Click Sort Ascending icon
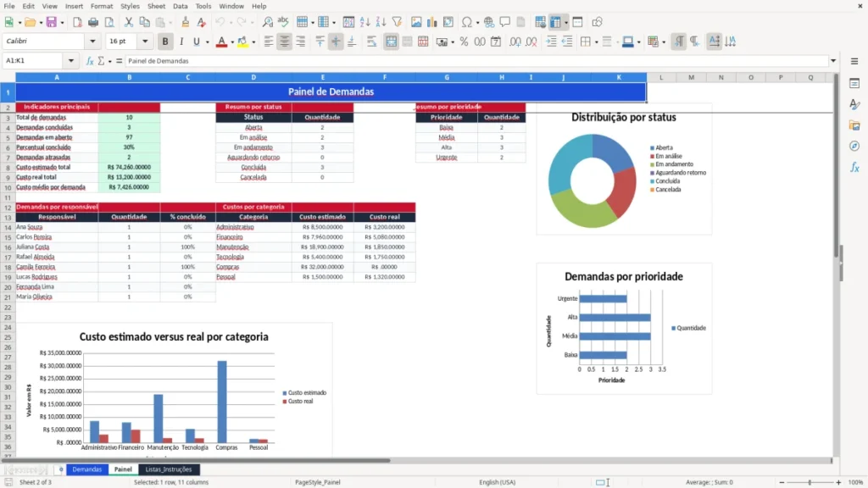Viewport: 868px width, 488px height. (364, 22)
